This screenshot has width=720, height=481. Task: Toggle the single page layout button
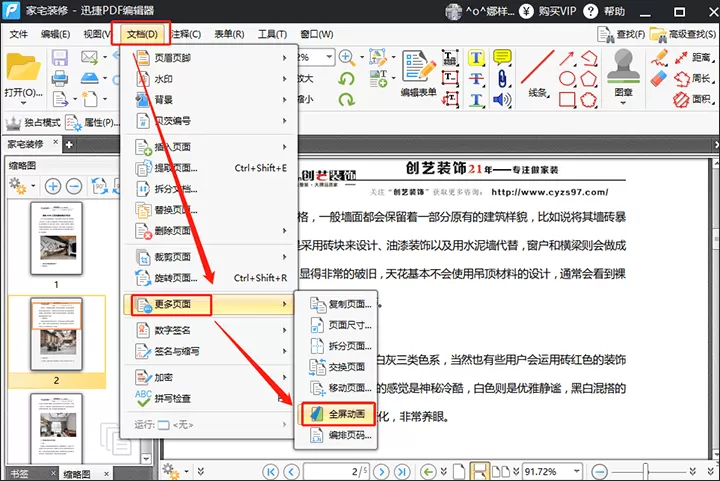[459, 471]
